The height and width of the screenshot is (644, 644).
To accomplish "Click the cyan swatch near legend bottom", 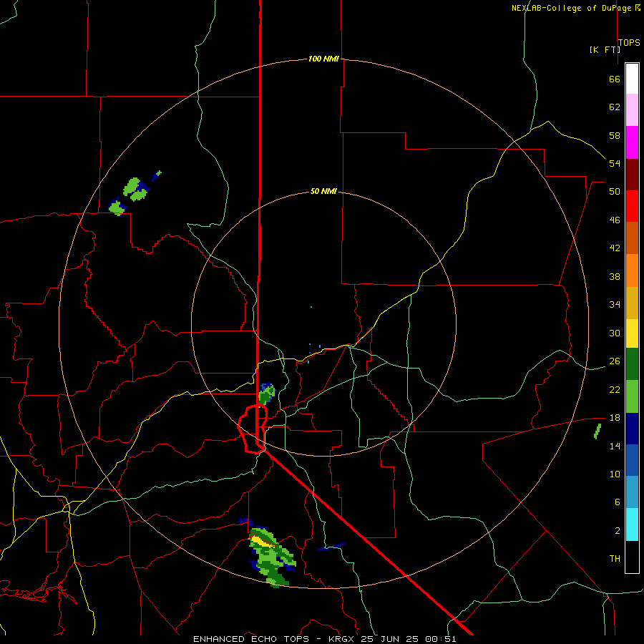I will (x=632, y=525).
